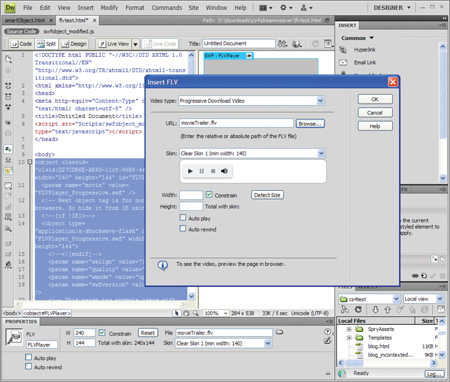Screen dimensions: 450x382
Task: Expand the Templates folder
Action: click(x=349, y=338)
